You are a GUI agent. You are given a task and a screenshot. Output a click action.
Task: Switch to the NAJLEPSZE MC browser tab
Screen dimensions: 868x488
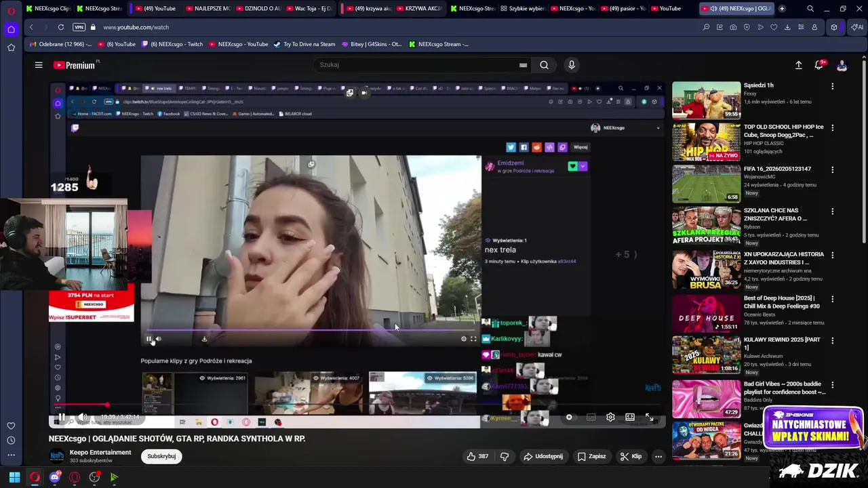[209, 9]
